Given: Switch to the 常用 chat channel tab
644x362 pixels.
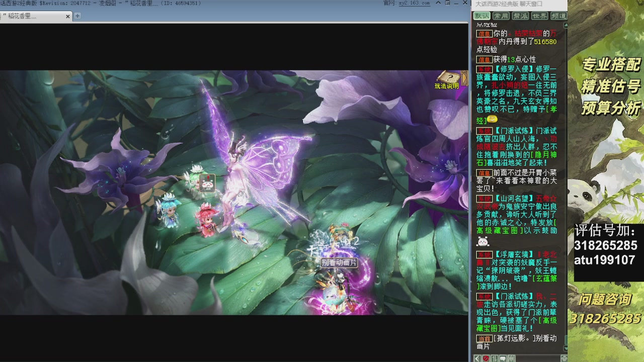Looking at the screenshot, I should [x=501, y=16].
